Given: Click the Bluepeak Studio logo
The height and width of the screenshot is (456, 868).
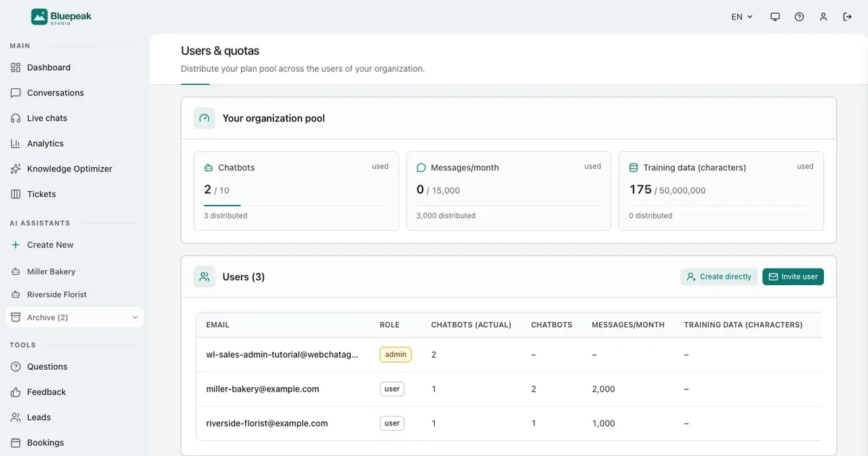Looking at the screenshot, I should coord(61,17).
